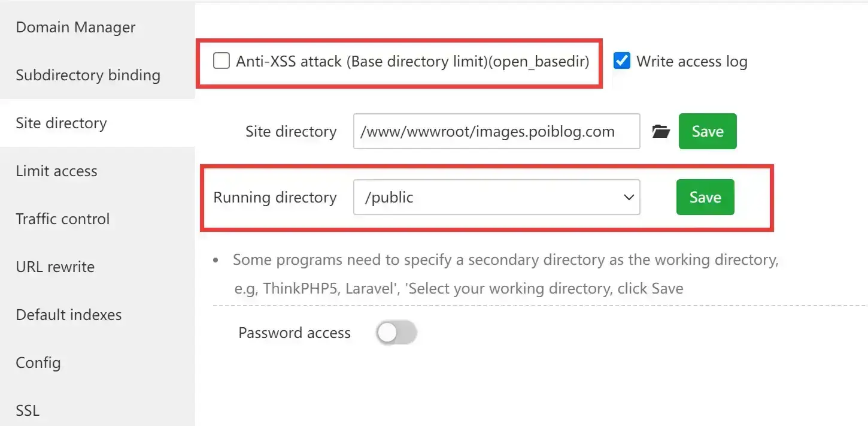The width and height of the screenshot is (868, 426).
Task: View the Config tab
Action: (38, 362)
